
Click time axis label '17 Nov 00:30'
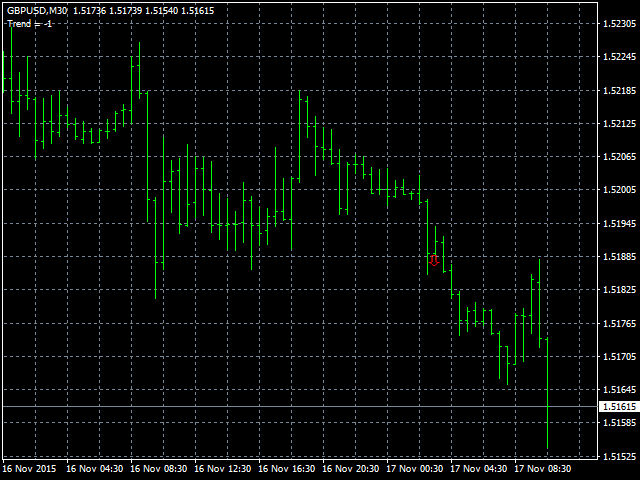pos(415,469)
